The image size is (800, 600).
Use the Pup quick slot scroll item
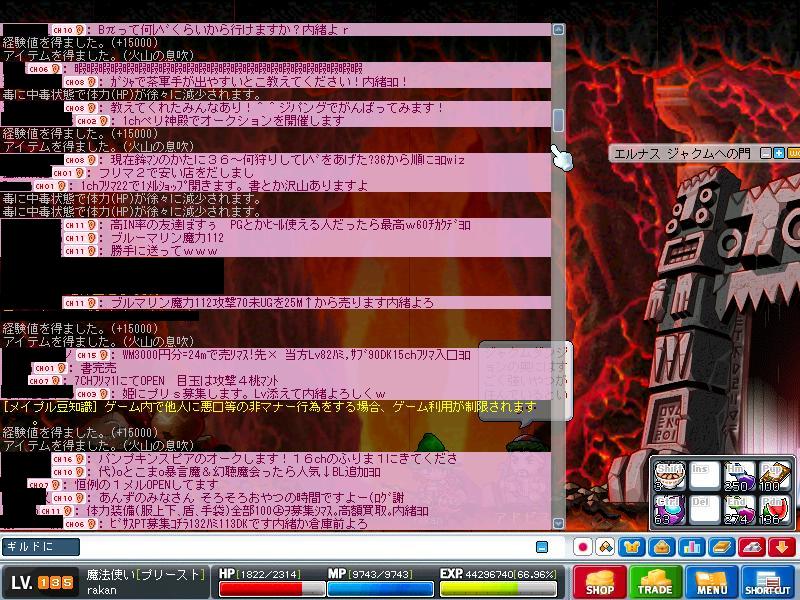pos(774,476)
